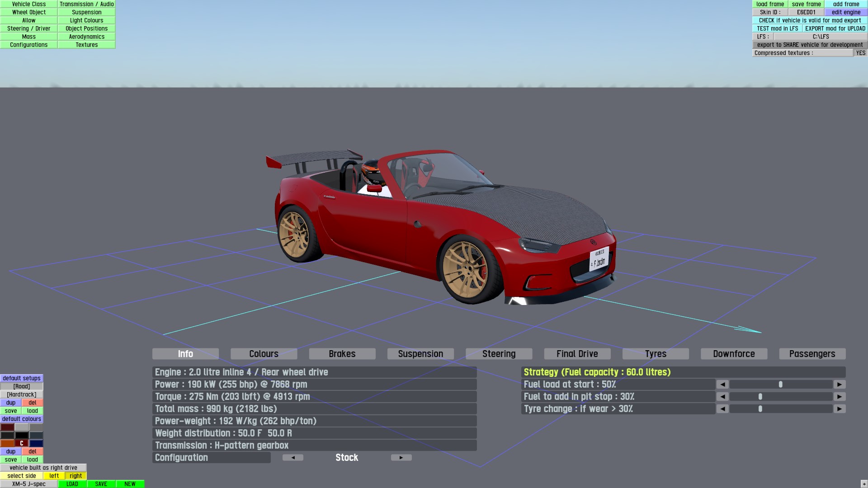Click the plus icon at bottom-right corner

pos(864,484)
